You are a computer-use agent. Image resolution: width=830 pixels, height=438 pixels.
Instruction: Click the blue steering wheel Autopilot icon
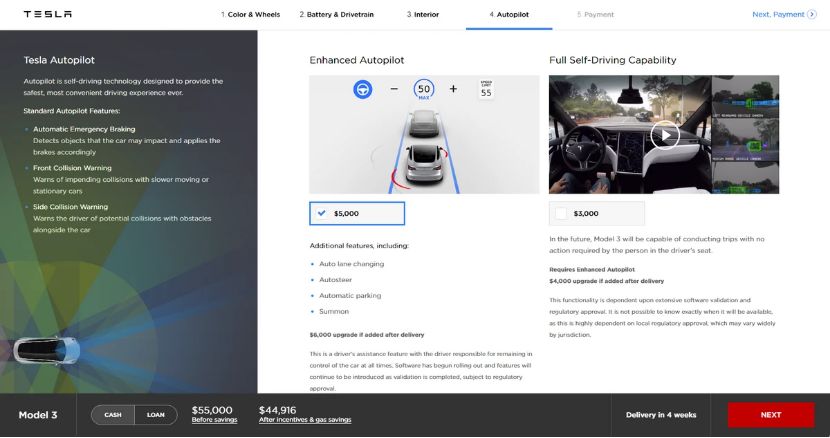(362, 89)
